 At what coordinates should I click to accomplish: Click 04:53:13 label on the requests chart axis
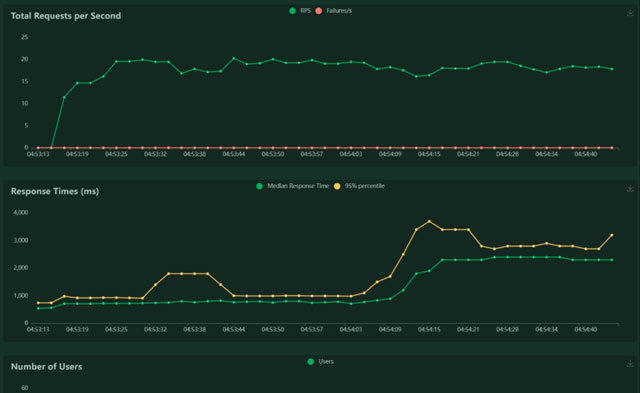point(38,154)
